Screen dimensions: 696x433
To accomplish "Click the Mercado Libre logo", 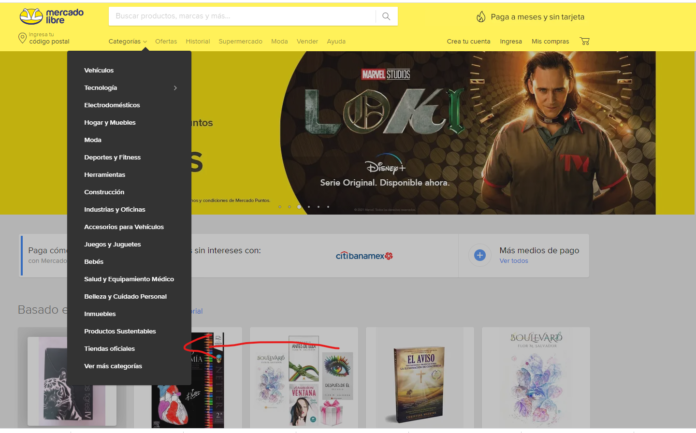I will click(51, 16).
